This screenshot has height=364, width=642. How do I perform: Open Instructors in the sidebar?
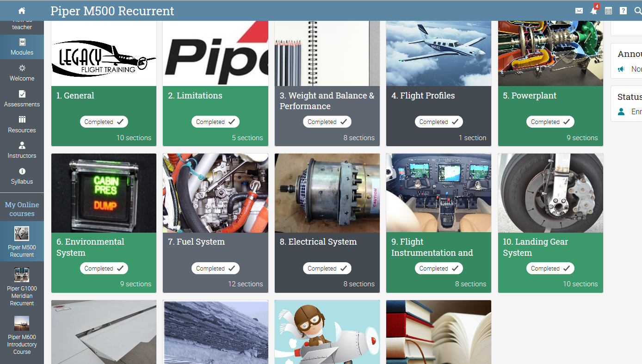click(22, 150)
